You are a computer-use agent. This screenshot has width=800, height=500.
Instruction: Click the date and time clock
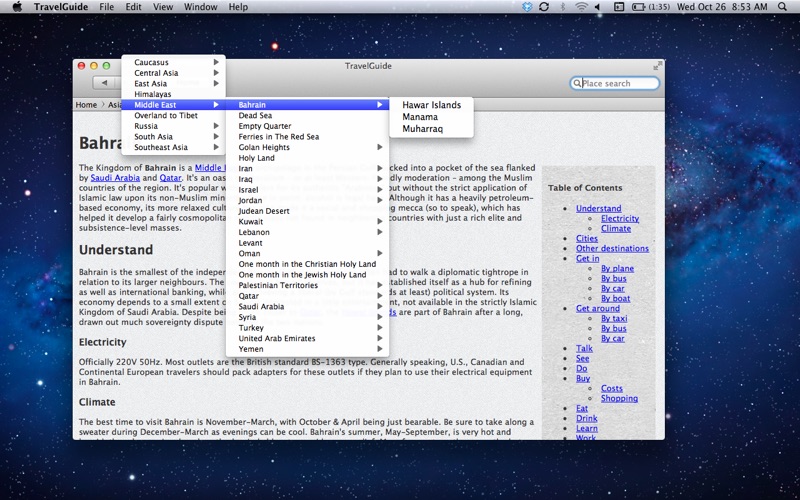coord(722,7)
